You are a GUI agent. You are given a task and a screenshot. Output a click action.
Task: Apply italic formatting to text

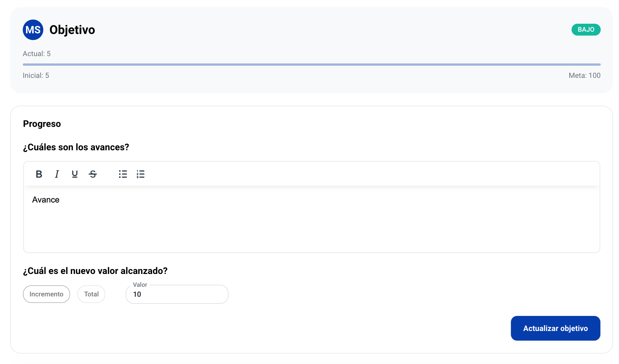coord(57,174)
